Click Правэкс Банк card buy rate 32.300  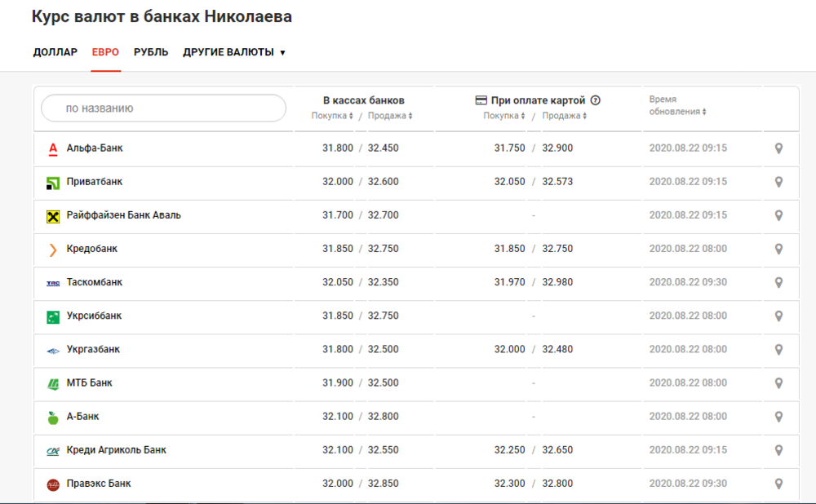(x=509, y=483)
